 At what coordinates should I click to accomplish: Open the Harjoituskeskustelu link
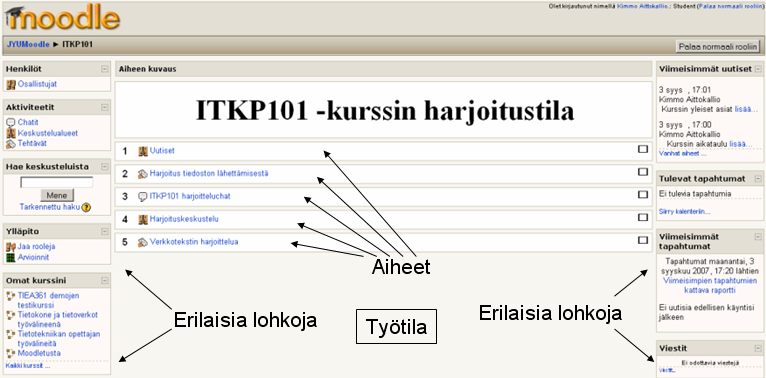(x=184, y=219)
